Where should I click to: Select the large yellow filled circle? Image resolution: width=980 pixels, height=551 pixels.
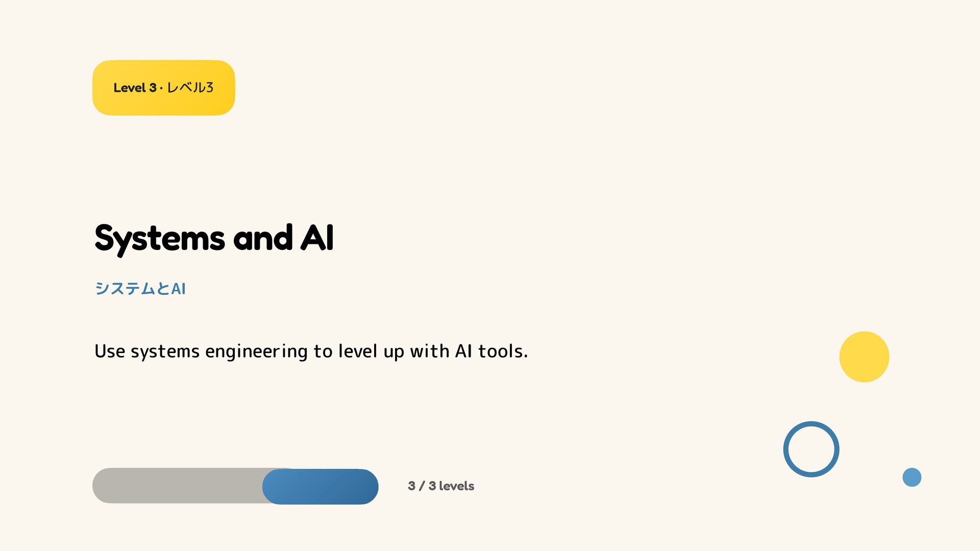pos(864,357)
